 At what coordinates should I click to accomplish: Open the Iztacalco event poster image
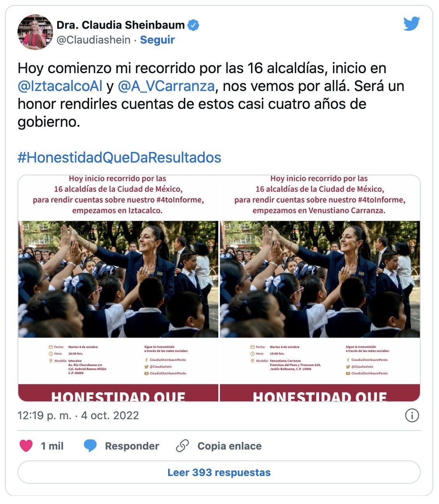tap(118, 288)
